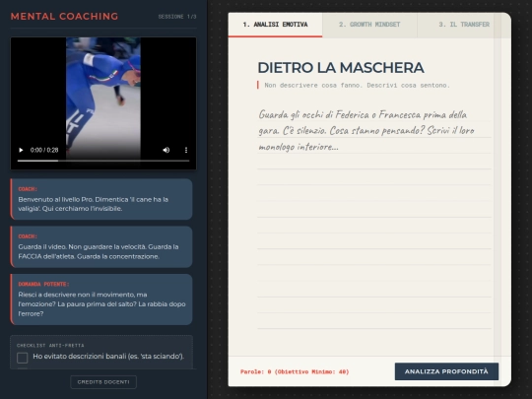The height and width of the screenshot is (399, 532).
Task: Click the Credits Docenti button
Action: point(103,382)
